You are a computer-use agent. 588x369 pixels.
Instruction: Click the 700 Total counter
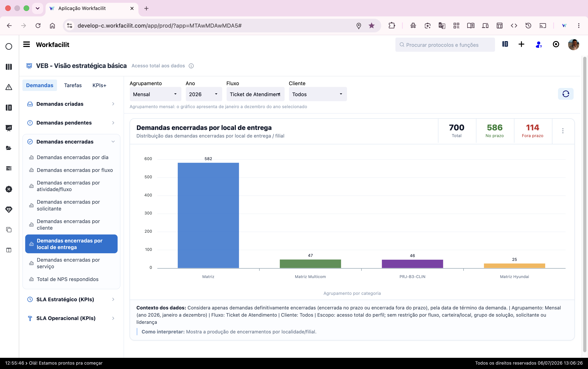point(457,131)
